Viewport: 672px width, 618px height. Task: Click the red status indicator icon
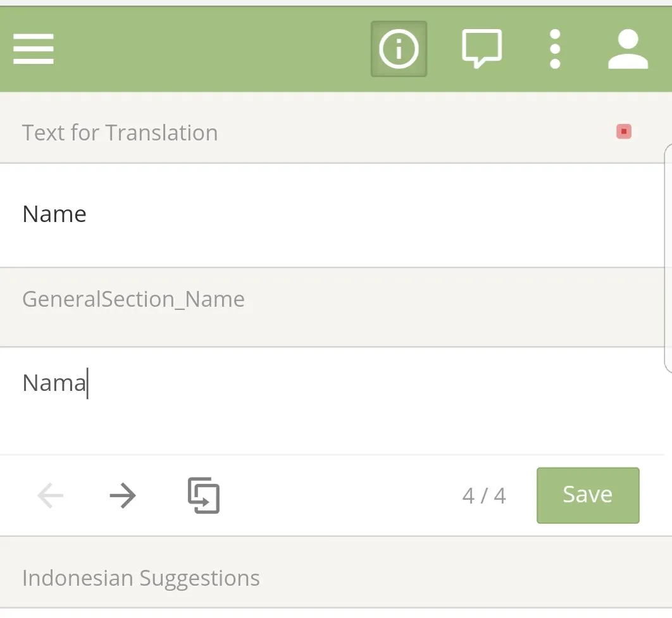coord(624,132)
